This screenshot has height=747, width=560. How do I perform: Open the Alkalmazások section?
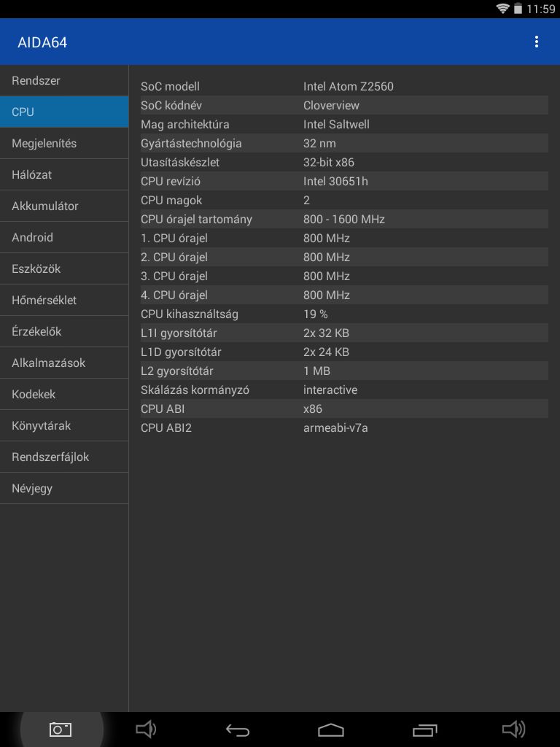pyautogui.click(x=64, y=363)
